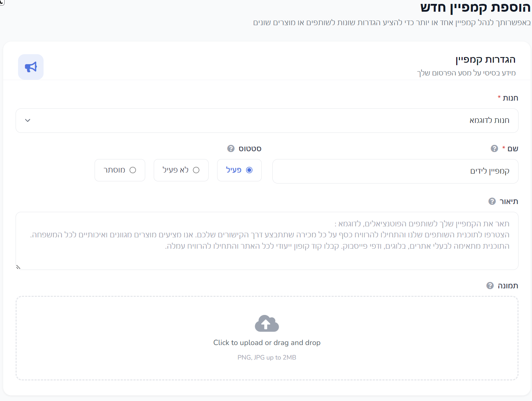
Task: Open the חנות לדוגמא store dropdown
Action: tap(267, 120)
